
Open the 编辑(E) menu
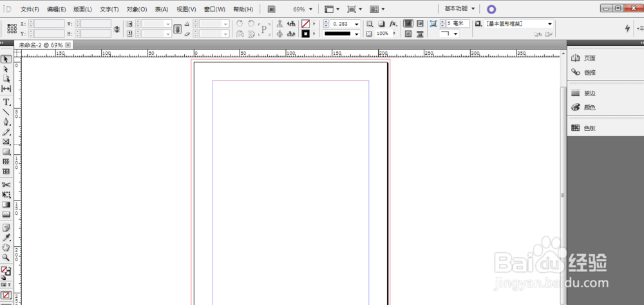pos(56,9)
